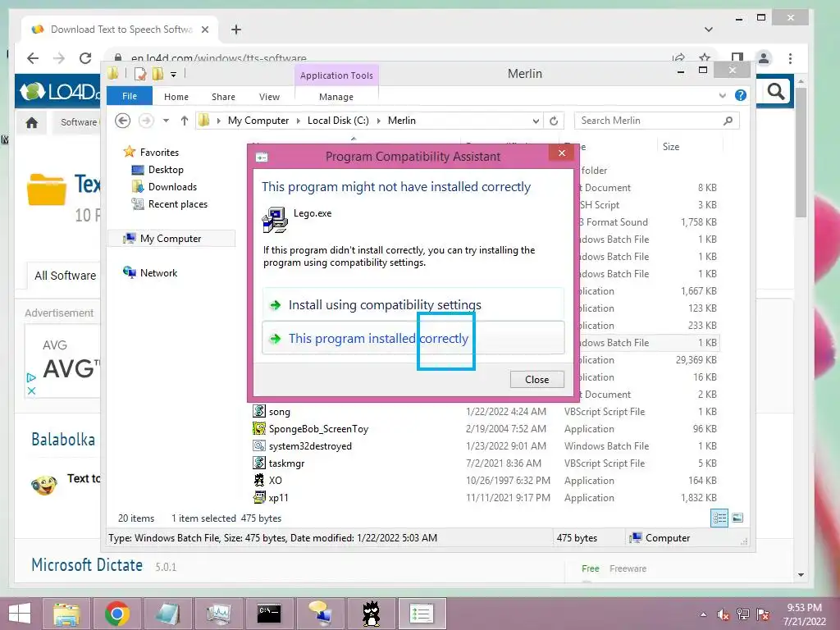Show hidden tray icons arrow

click(x=703, y=614)
